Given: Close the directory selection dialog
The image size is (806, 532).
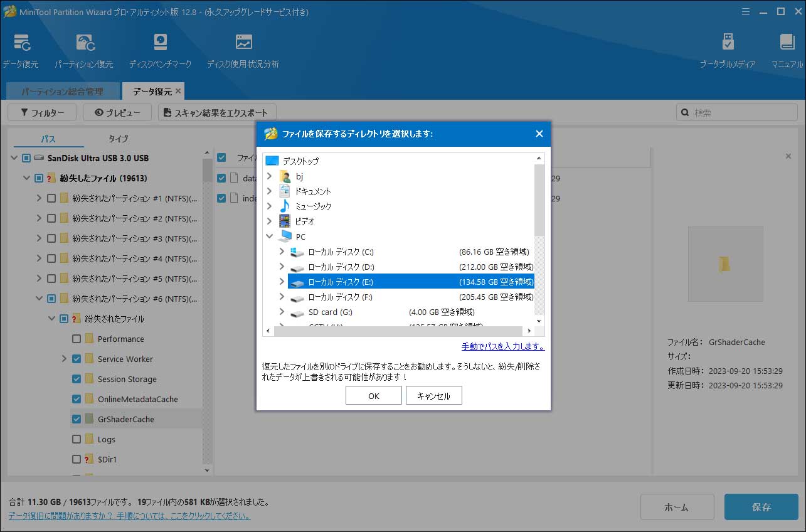Looking at the screenshot, I should click(x=539, y=134).
